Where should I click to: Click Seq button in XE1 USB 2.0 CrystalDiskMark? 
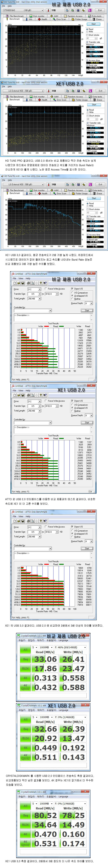tap(26, 729)
